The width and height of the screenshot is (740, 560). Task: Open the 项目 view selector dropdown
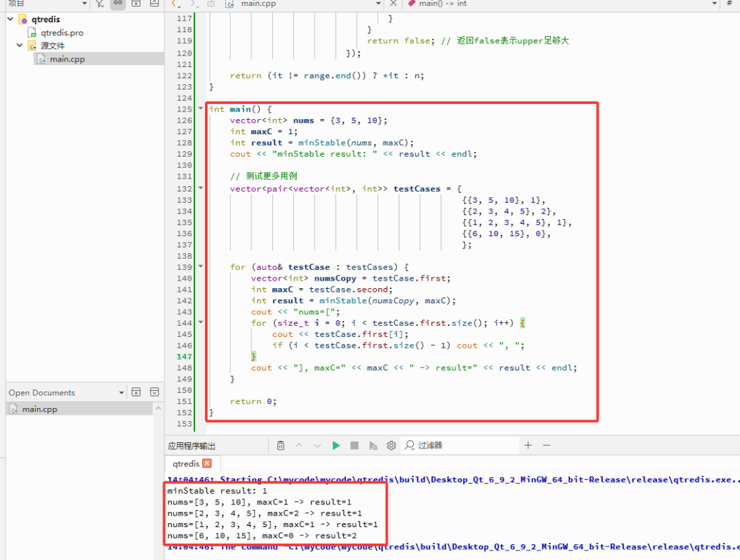point(84,4)
